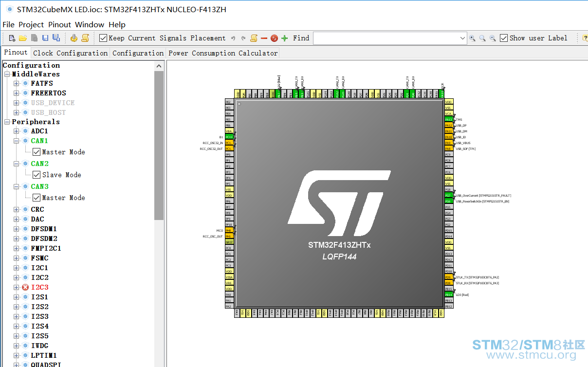Viewport: 588px width, 367px height.
Task: Click the greyed-out Import Project icon
Action: pos(34,38)
